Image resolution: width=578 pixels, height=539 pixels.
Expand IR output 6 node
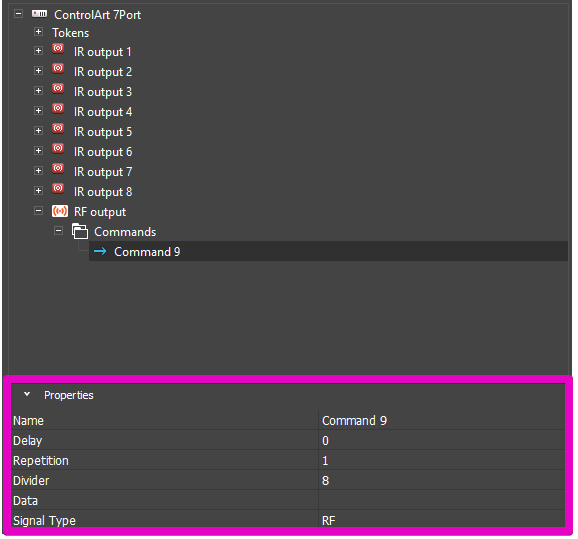click(x=38, y=150)
